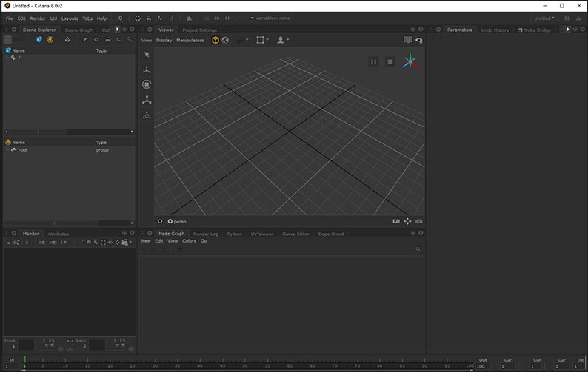The height and width of the screenshot is (372, 588).
Task: Pause the viewer rendering
Action: coord(374,62)
